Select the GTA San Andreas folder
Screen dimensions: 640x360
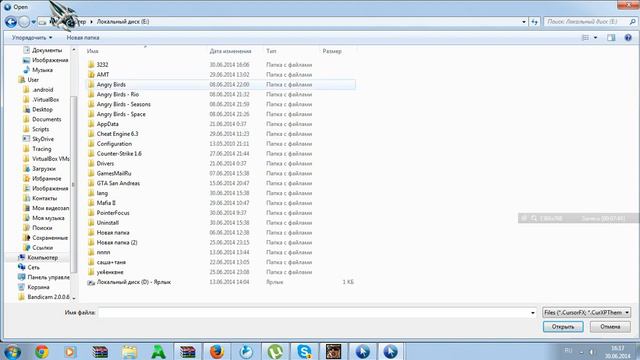click(x=220, y=183)
